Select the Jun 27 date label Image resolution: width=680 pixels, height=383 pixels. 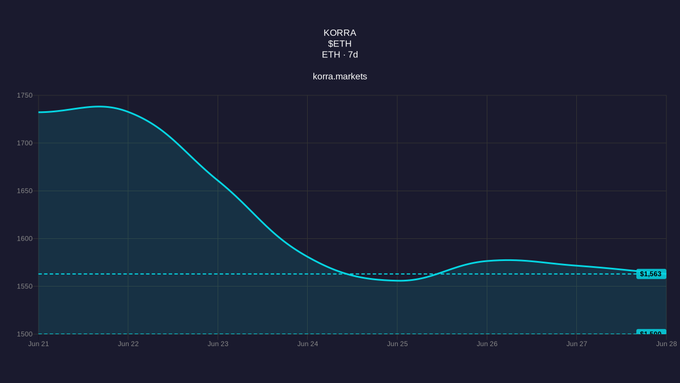tap(577, 344)
